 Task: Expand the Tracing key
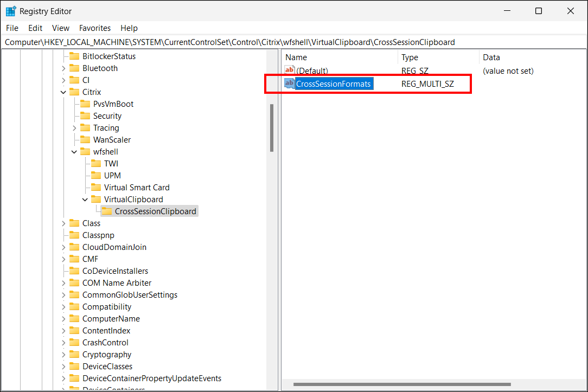tap(74, 128)
